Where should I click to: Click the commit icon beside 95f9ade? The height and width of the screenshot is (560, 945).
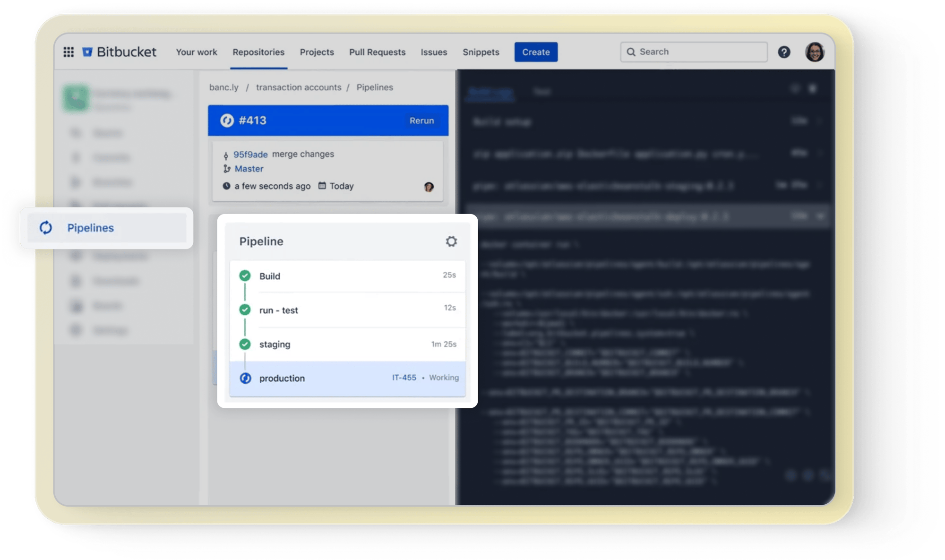pos(226,155)
